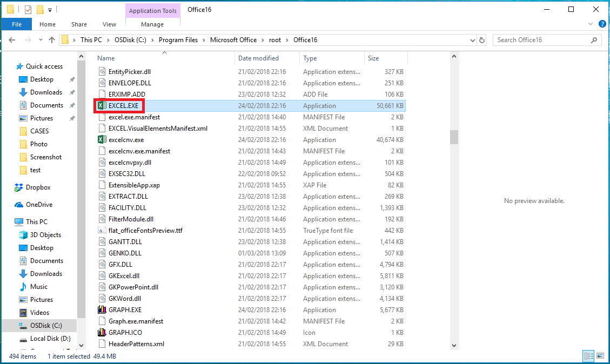Click the Videos film icon
This screenshot has width=610, height=364.
(x=23, y=313)
